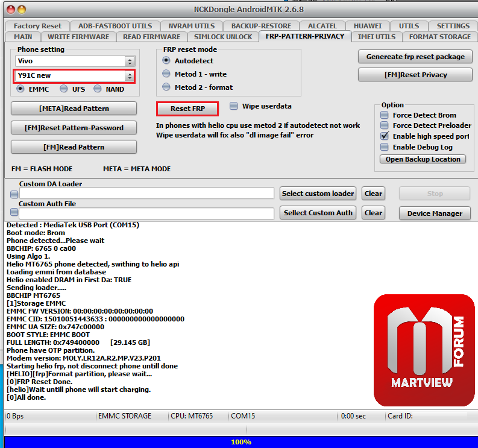Image resolution: width=478 pixels, height=448 pixels.
Task: Tick the Custom DA Loader checkbox
Action: [x=14, y=194]
